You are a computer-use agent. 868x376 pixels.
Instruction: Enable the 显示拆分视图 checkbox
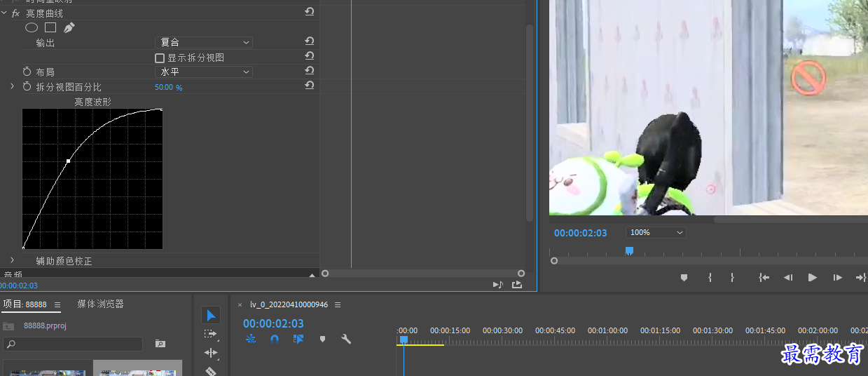pyautogui.click(x=160, y=58)
